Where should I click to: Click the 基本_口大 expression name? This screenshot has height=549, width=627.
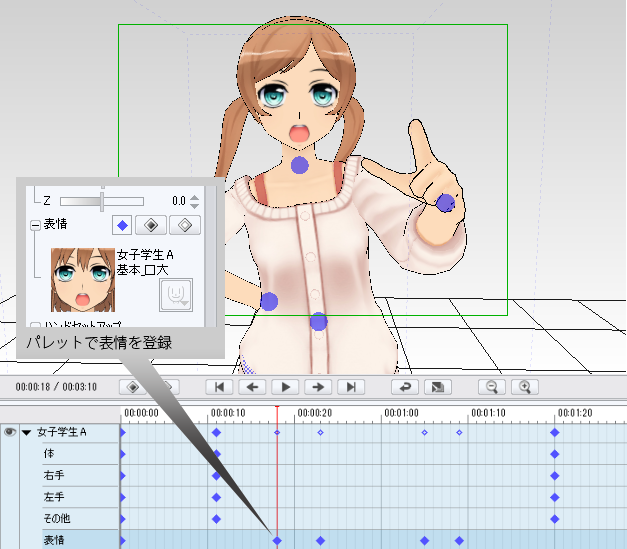143,270
